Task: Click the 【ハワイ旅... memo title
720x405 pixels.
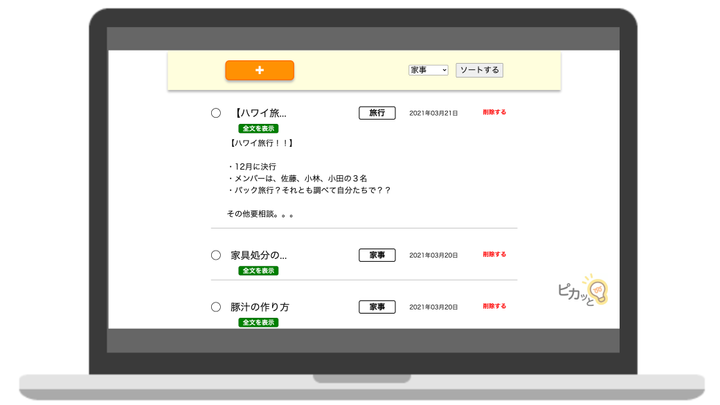Action: coord(259,113)
